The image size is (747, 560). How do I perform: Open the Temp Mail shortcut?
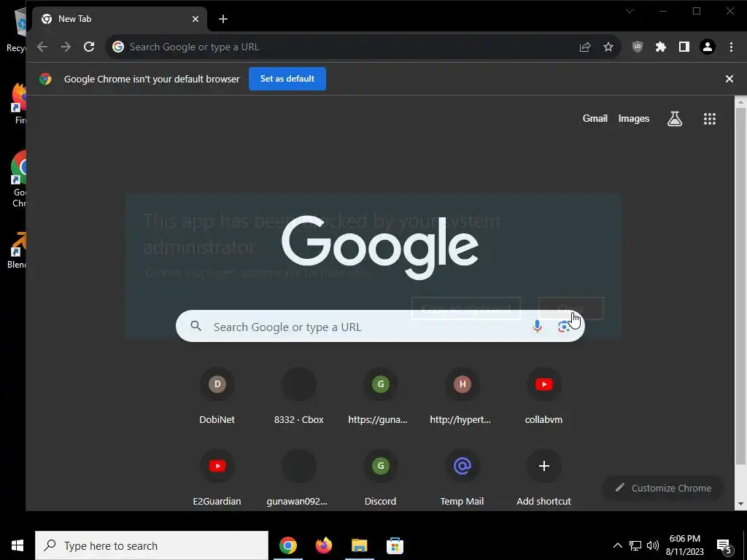tap(462, 478)
